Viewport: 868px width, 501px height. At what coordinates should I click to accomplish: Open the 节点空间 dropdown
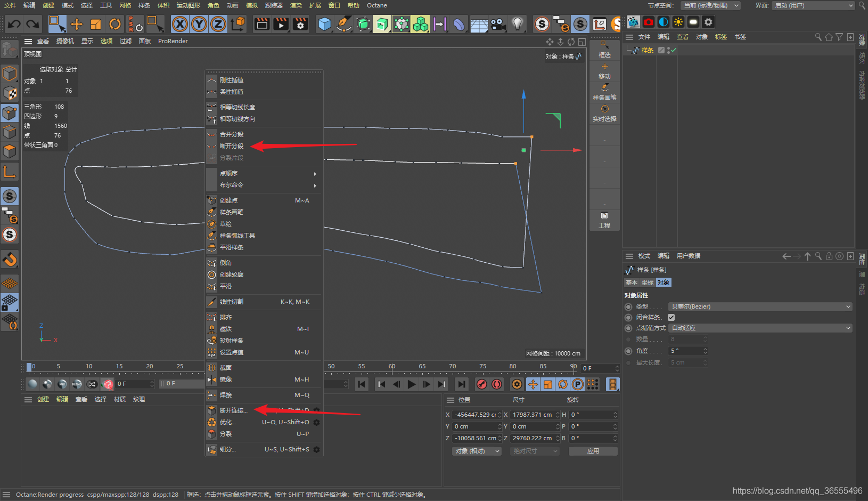(x=711, y=5)
